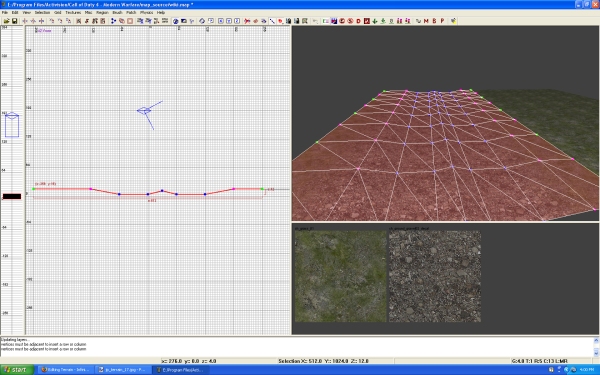Open the Selection menu

(x=42, y=13)
